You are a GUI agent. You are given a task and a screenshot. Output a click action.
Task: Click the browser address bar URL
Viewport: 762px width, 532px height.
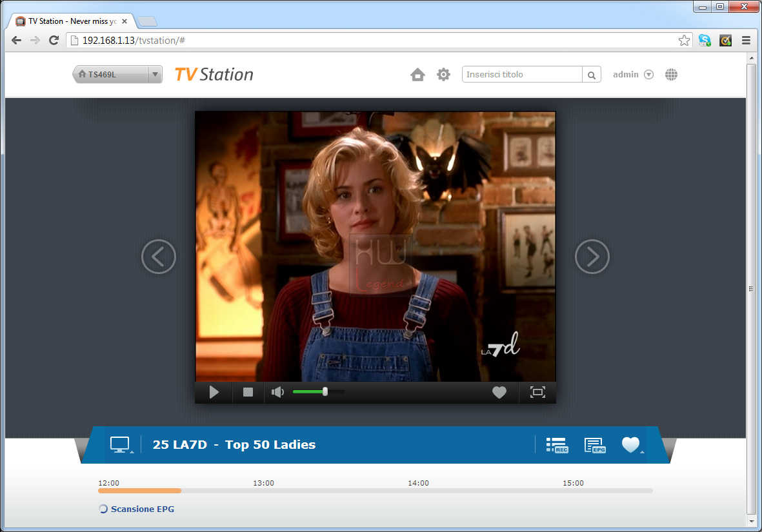tap(134, 41)
